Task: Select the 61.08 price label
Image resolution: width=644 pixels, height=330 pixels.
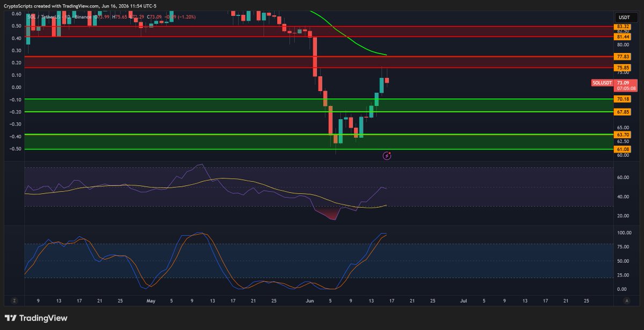Action: pos(623,149)
